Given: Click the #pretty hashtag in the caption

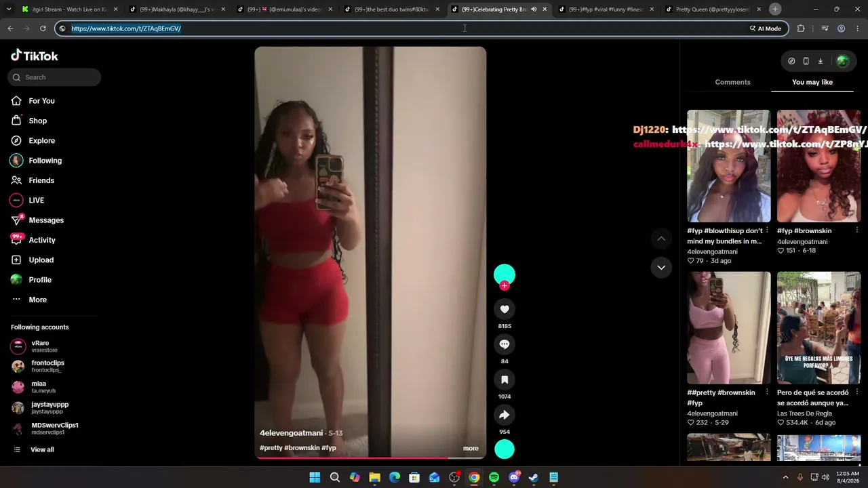Looking at the screenshot, I should click(271, 448).
